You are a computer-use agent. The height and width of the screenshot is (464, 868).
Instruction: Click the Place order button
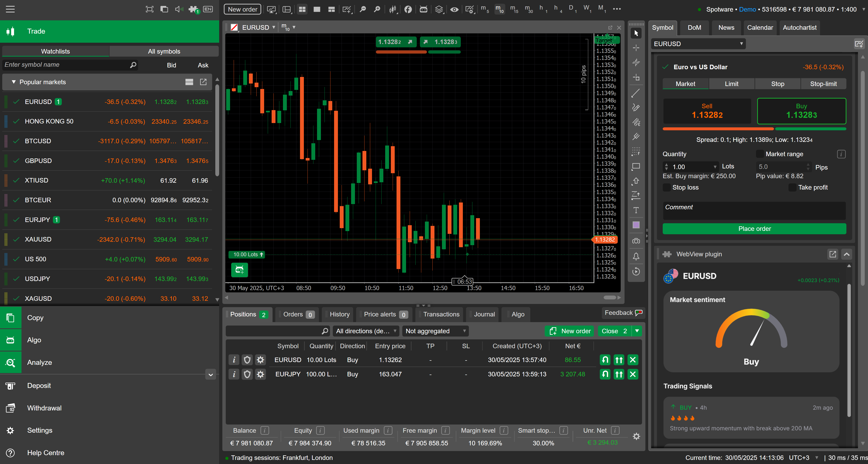(x=754, y=229)
